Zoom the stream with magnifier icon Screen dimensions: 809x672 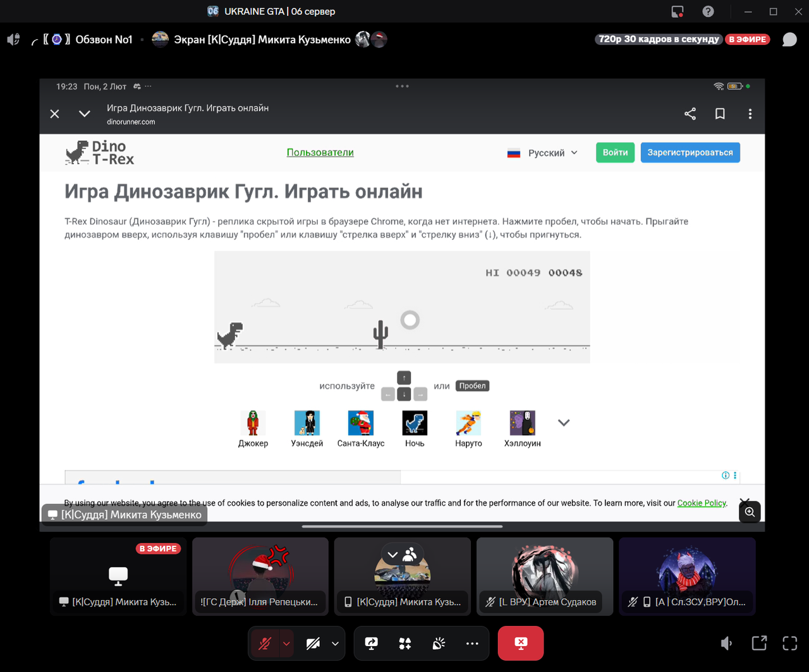tap(750, 512)
